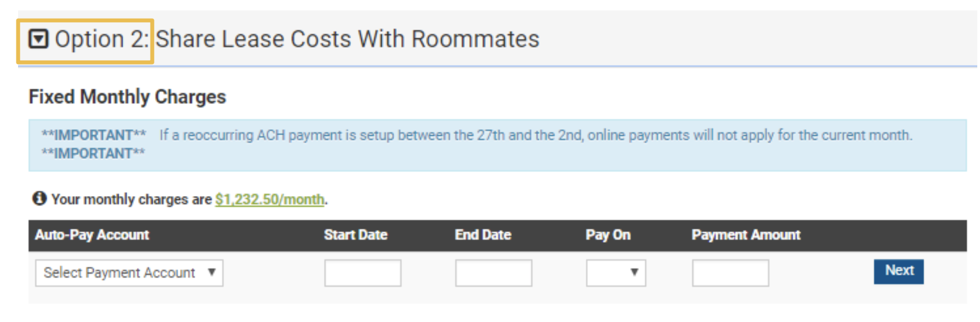The image size is (980, 322).
Task: Click the Auto-Pay Account column header
Action: click(x=91, y=235)
